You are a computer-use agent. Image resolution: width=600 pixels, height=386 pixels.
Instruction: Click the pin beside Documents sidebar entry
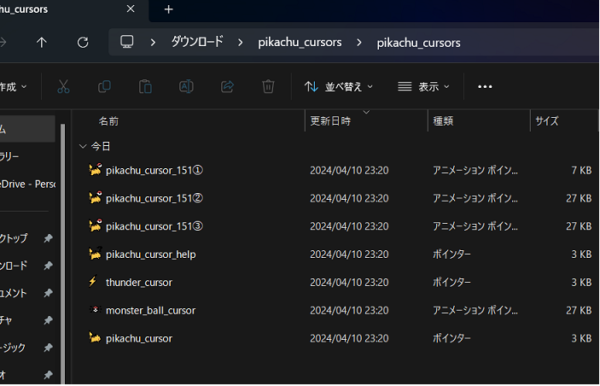tap(48, 293)
